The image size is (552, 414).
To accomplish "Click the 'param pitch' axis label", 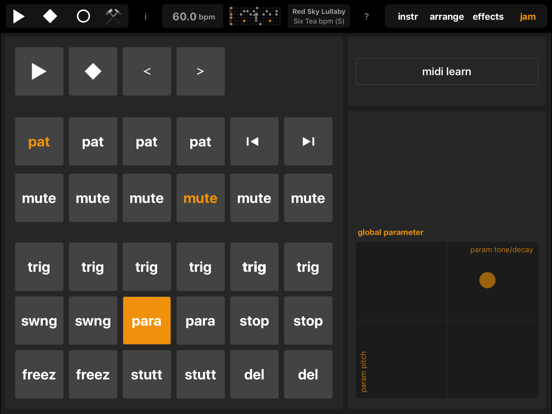I will (364, 372).
